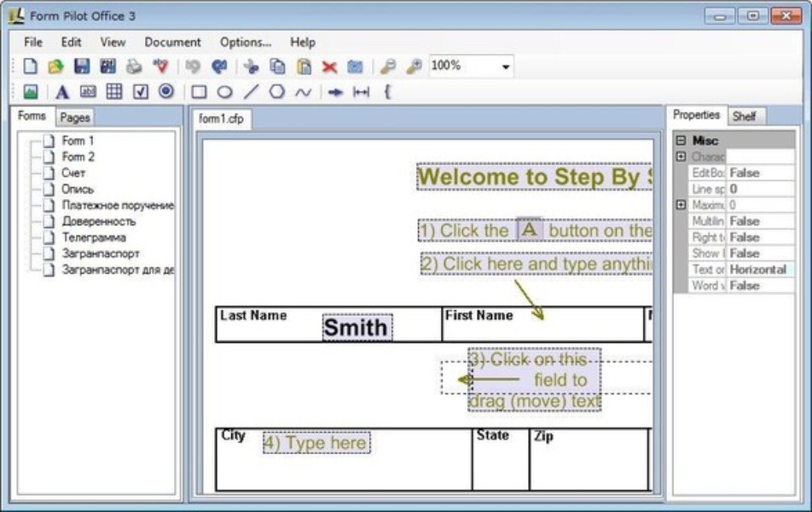Select the Rectangle shape tool
This screenshot has width=812, height=512.
(198, 94)
